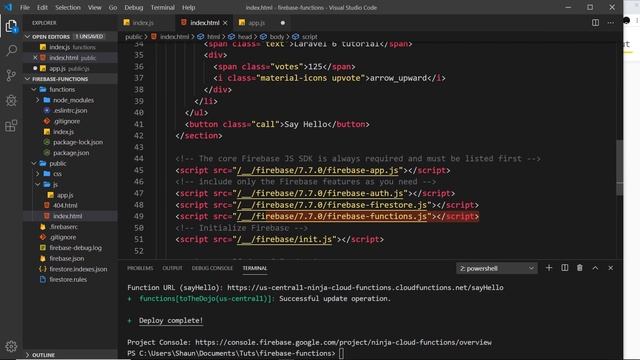Open firebase-debug.log in the explorer
The width and height of the screenshot is (640, 360).
[x=76, y=248]
